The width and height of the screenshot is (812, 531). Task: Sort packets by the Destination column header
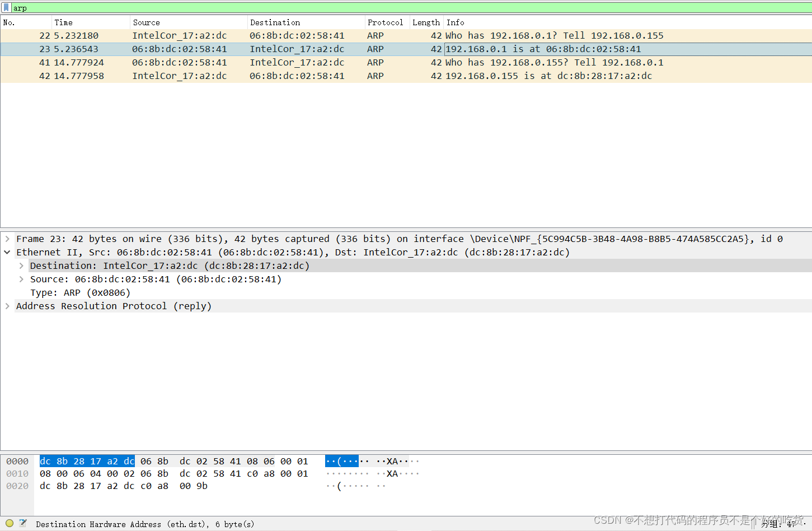(306, 22)
